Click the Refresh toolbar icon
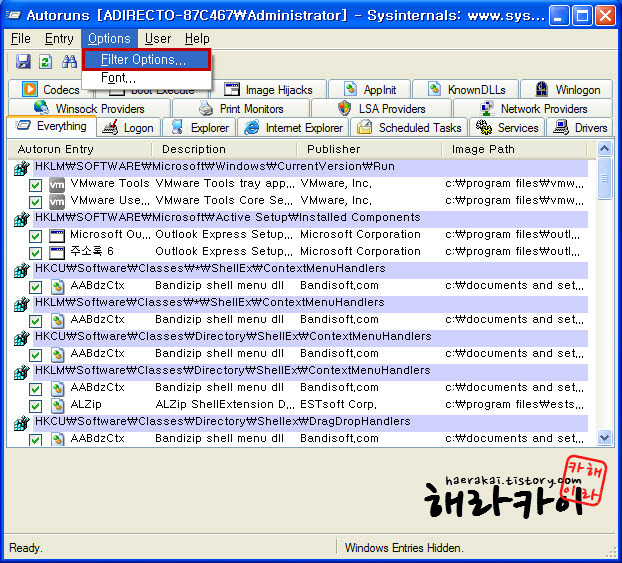 coord(46,61)
